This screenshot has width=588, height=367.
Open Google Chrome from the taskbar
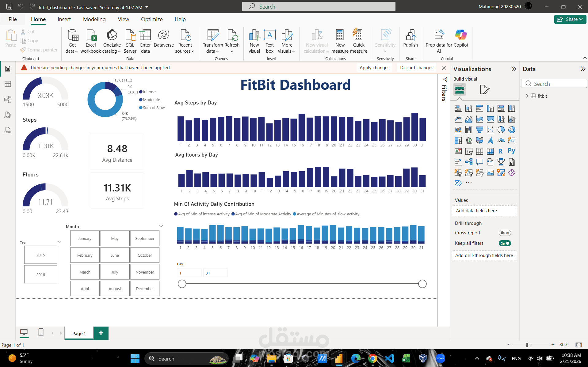click(372, 358)
